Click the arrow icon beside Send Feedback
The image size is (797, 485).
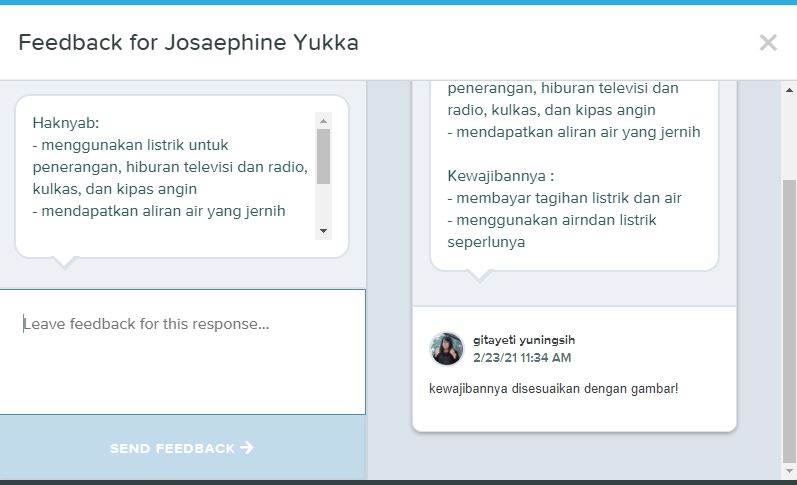point(247,447)
